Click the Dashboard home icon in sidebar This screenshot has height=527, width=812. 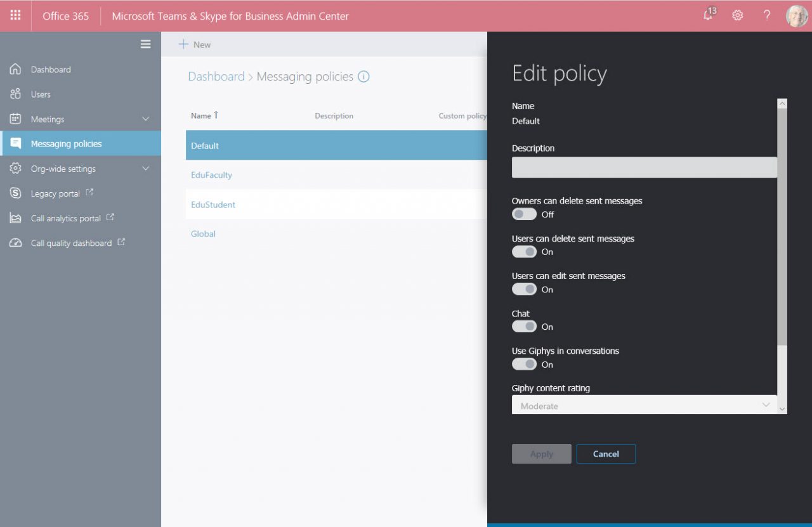click(x=16, y=69)
